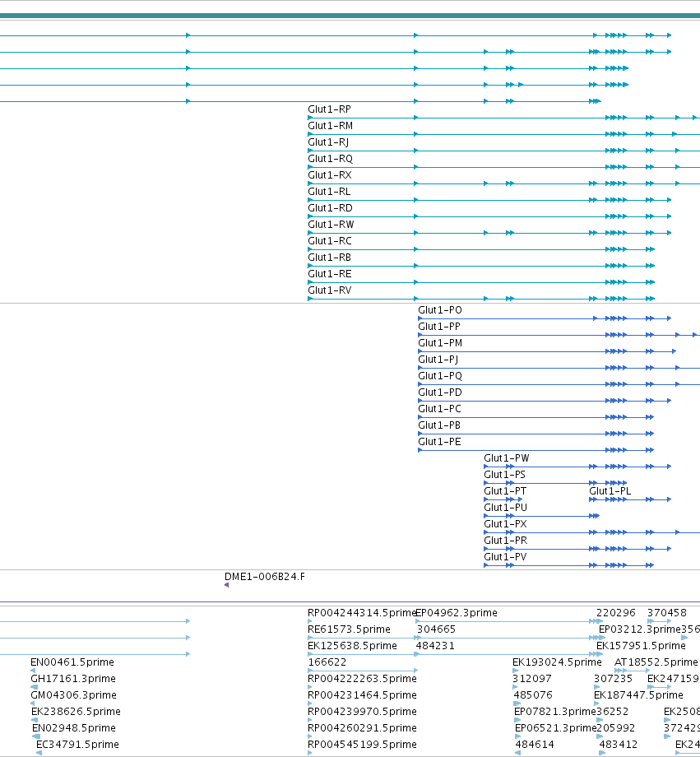Select the Glut1-PO protein label
This screenshot has width=700, height=757.
(440, 310)
